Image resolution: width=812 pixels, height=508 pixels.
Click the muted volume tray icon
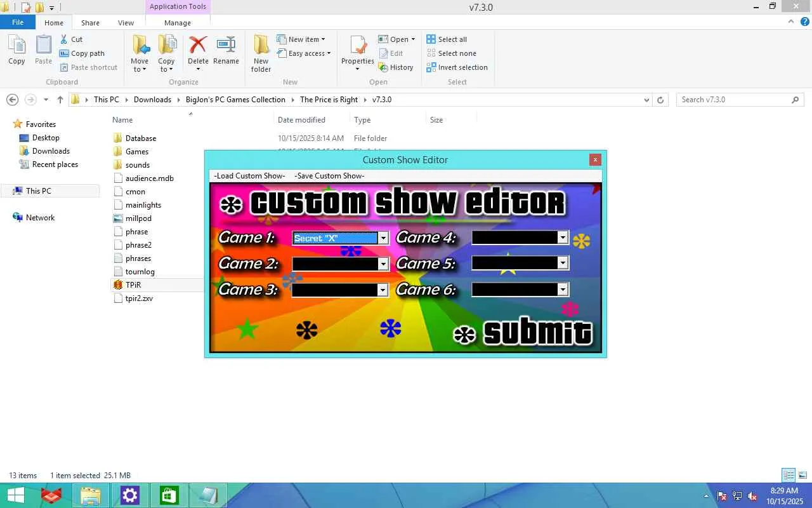pyautogui.click(x=752, y=496)
